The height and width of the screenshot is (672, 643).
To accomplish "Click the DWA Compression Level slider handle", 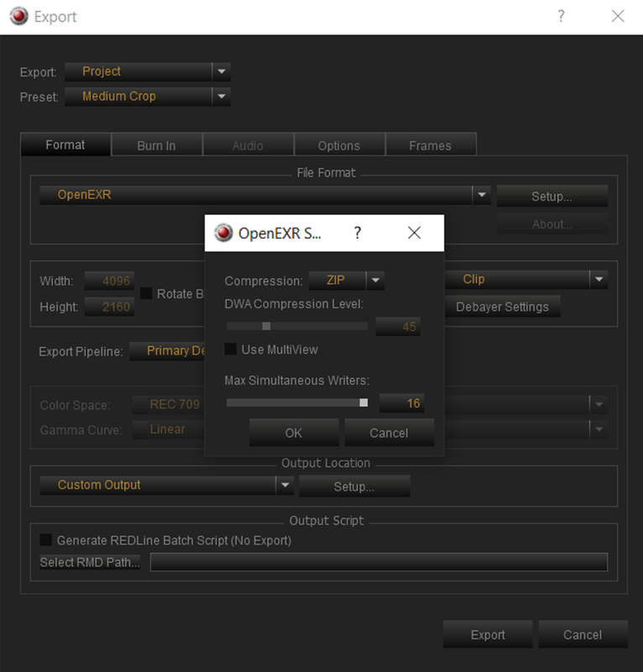I will coord(266,326).
